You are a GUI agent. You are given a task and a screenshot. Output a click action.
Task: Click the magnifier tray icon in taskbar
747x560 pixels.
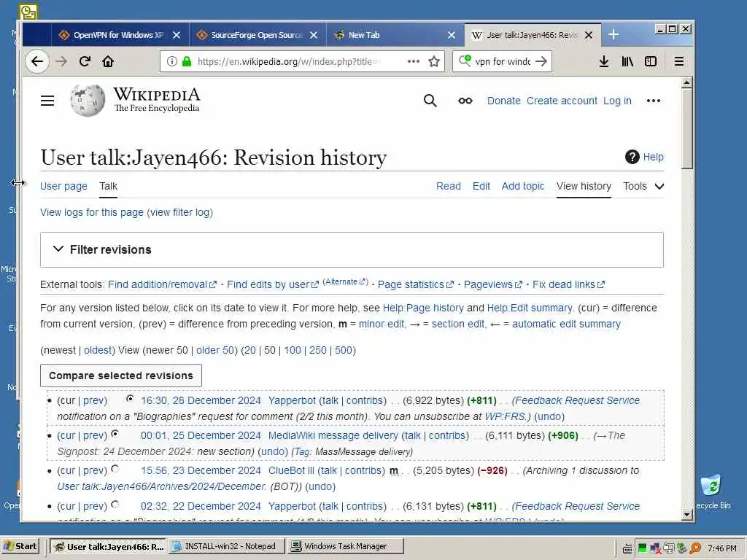point(695,548)
